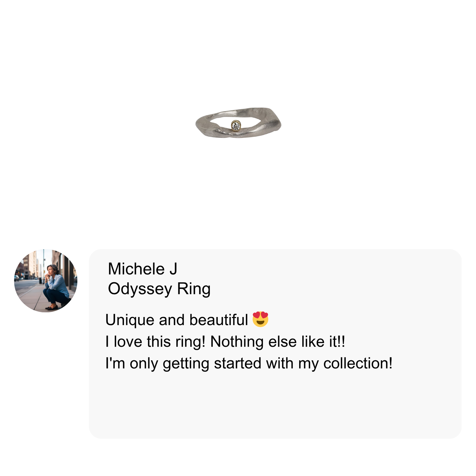Click the word "Odyssey" in the product name
476x476 pixels.
point(140,289)
